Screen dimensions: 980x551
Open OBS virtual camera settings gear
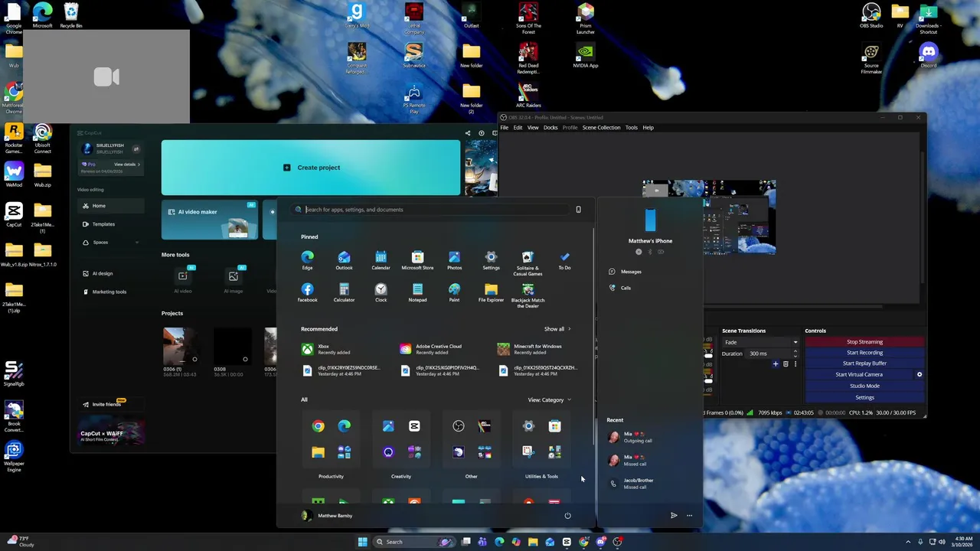(x=920, y=374)
